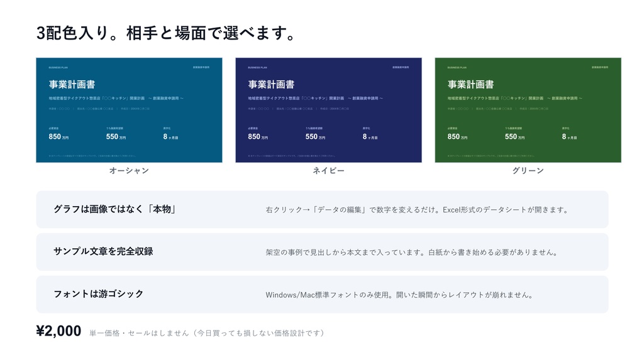Click 事業計画書 title in green slide
Screen dimensions: 644x362
coord(470,85)
